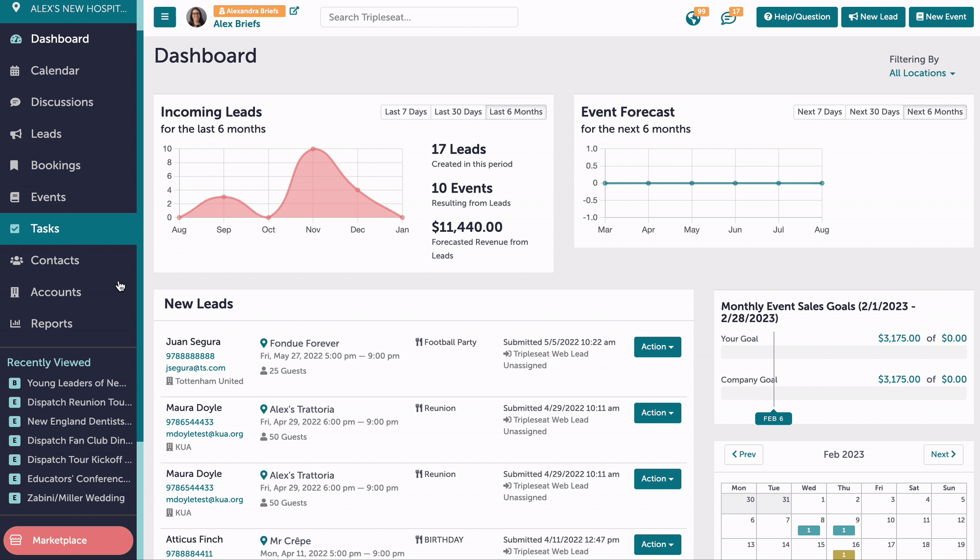The width and height of the screenshot is (980, 560).
Task: Open the event badge on February 9
Action: pos(844,531)
